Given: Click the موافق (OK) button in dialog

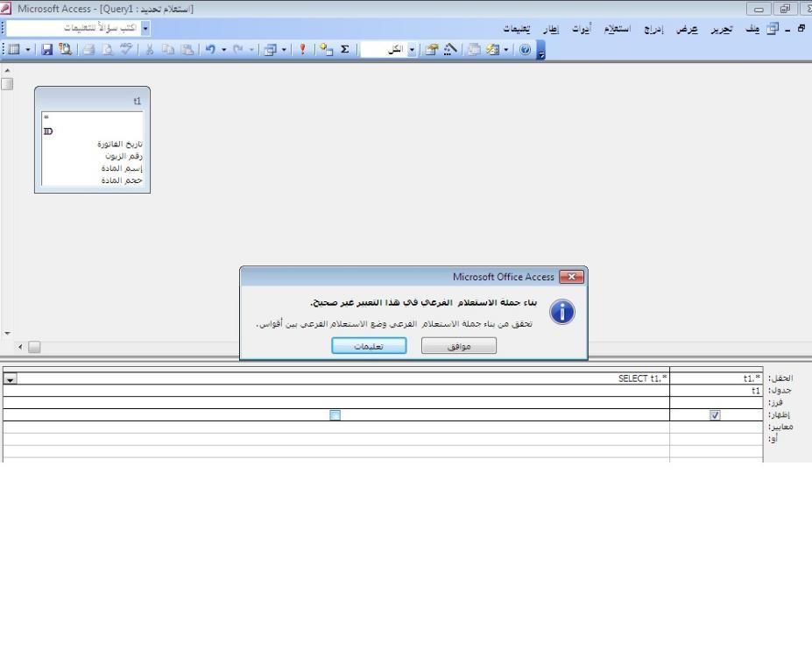Looking at the screenshot, I should pos(459,346).
